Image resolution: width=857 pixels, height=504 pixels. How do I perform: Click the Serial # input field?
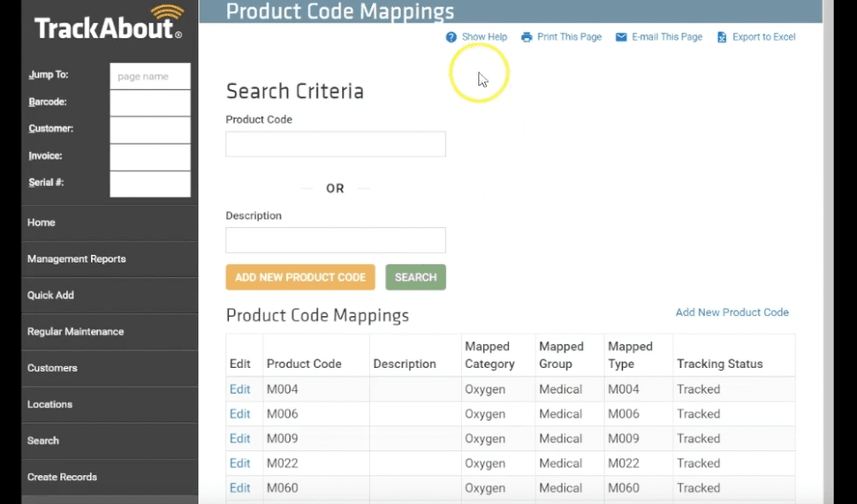click(149, 184)
